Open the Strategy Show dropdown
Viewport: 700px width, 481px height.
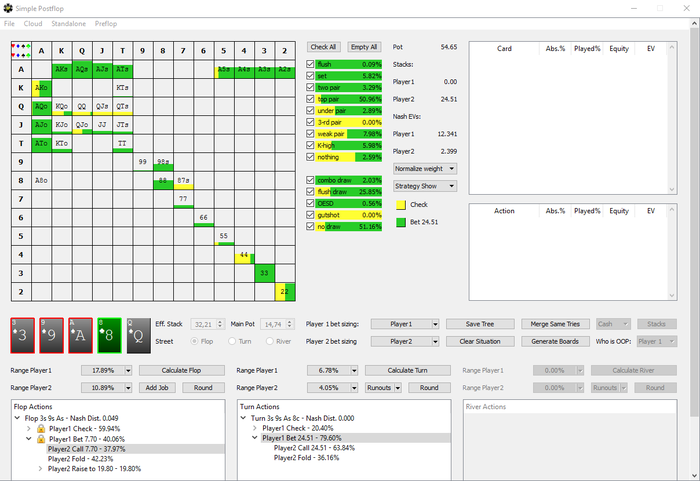pos(425,186)
